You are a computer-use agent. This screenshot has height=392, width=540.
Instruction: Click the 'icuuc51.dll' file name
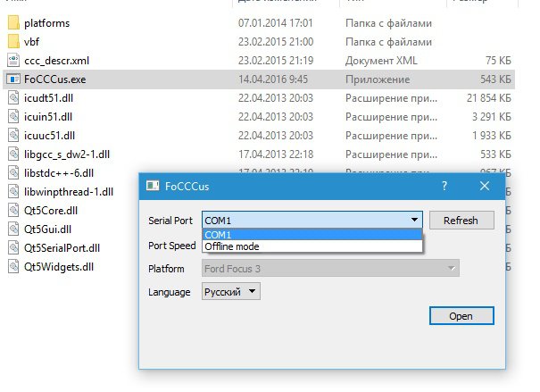point(49,136)
